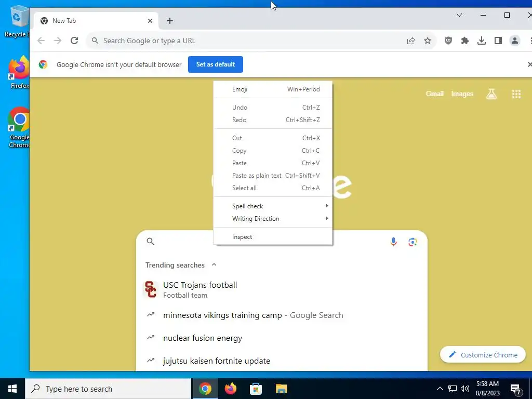Screen dimensions: 532x399
Task: Choose Paste as plain text
Action: pos(273,176)
